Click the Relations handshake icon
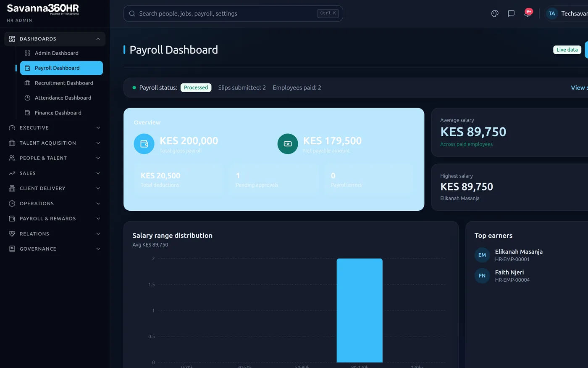Screen dimensions: 588x368 pyautogui.click(x=12, y=234)
